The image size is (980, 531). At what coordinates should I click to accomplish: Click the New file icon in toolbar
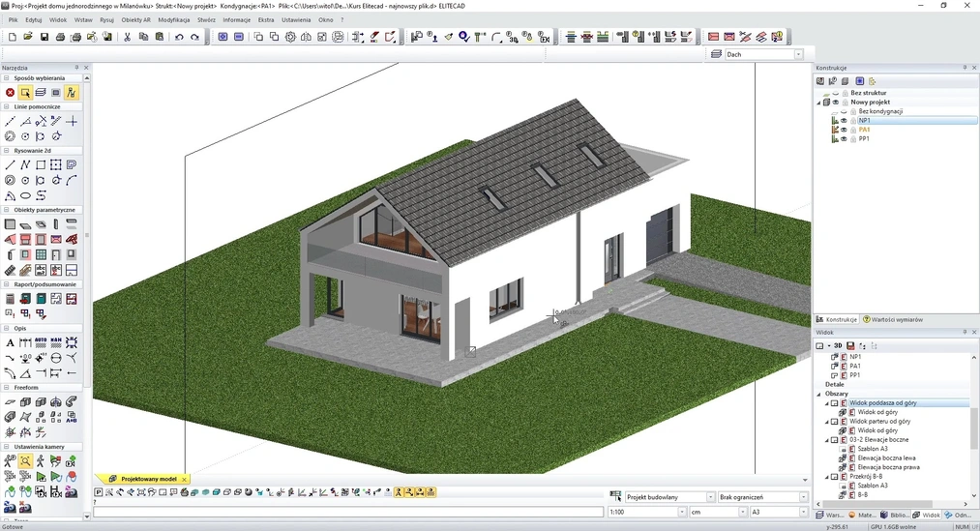[13, 38]
